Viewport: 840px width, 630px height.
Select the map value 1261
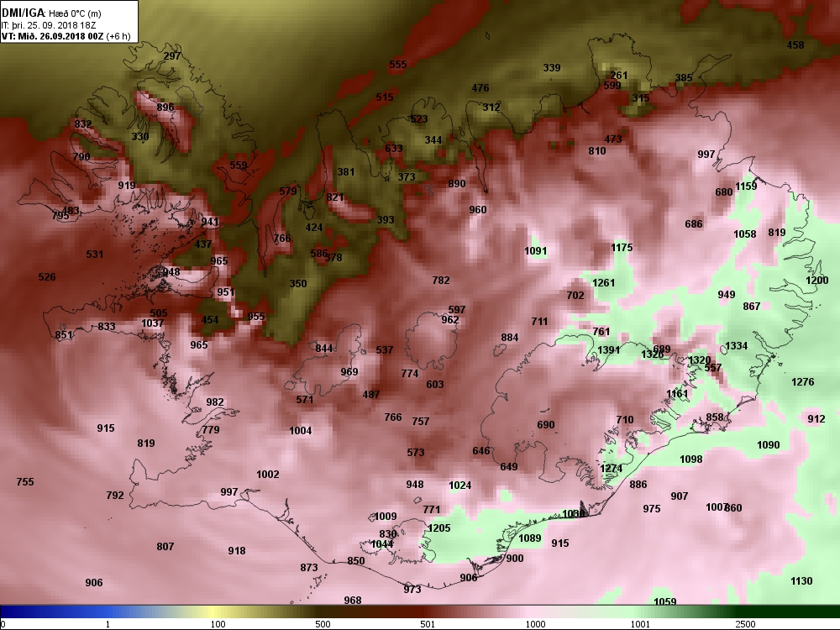pyautogui.click(x=604, y=283)
